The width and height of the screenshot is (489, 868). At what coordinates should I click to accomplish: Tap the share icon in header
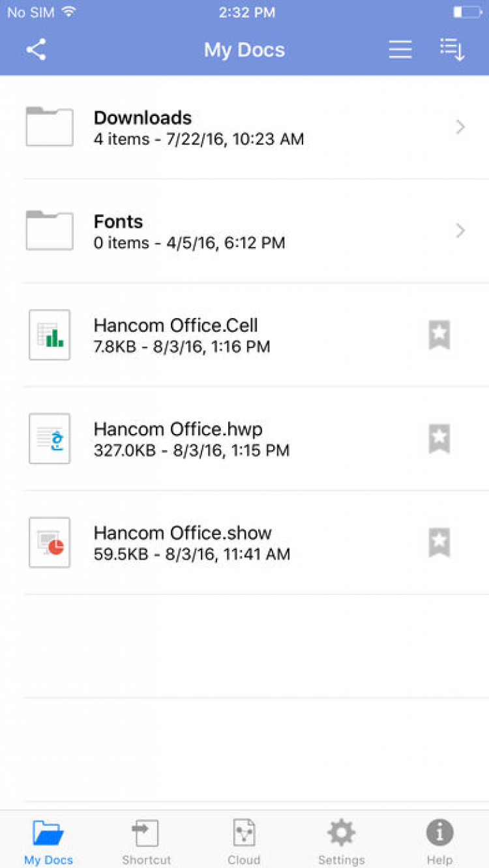(x=37, y=50)
